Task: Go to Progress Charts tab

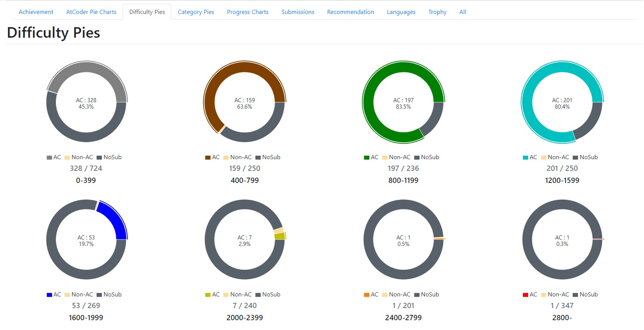Action: tap(248, 12)
